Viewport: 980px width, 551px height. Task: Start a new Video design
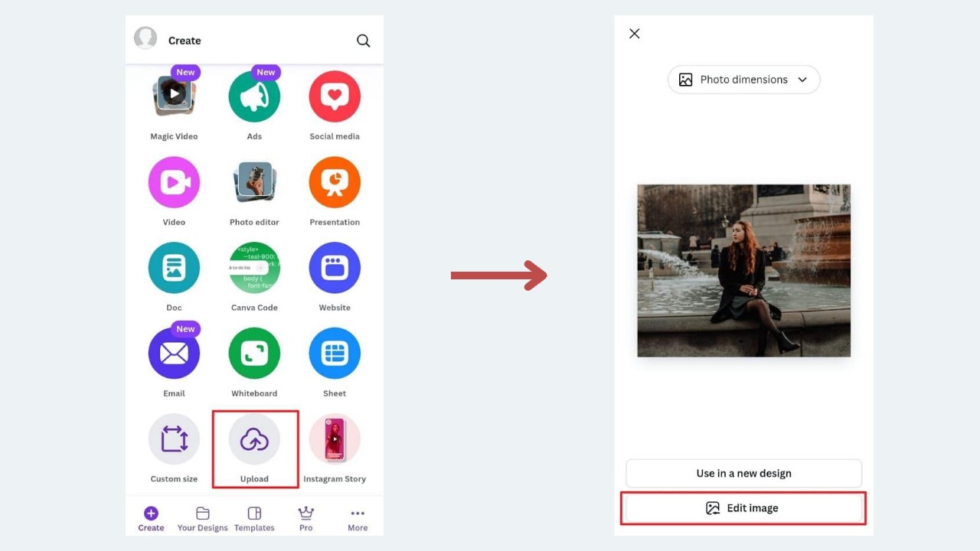tap(174, 182)
